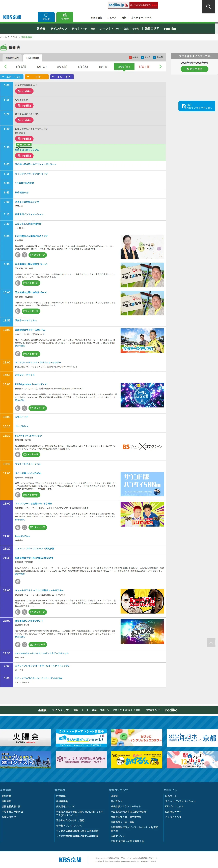This screenshot has height=868, width=218.
Task: Jump to 午後 section
Action: coord(37,77)
